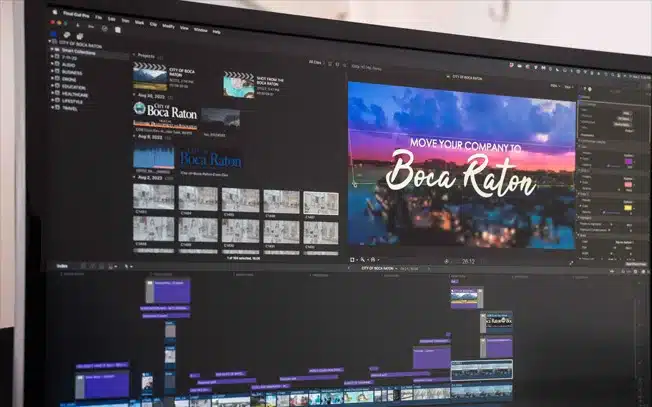Click the pink color swatch in inspector
This screenshot has height=407, width=652.
628,184
